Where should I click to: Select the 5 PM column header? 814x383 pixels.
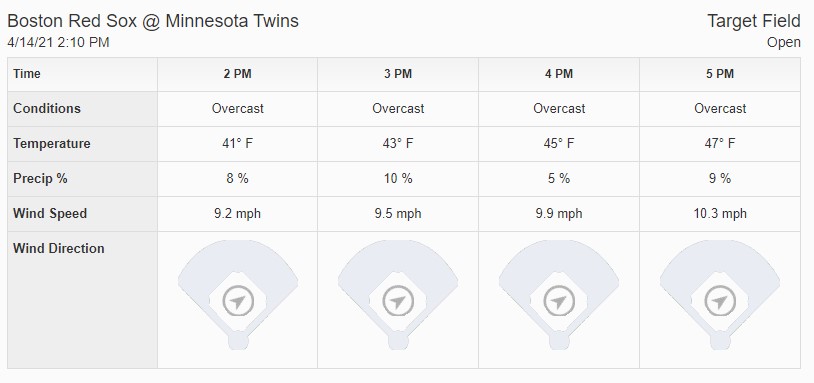720,74
